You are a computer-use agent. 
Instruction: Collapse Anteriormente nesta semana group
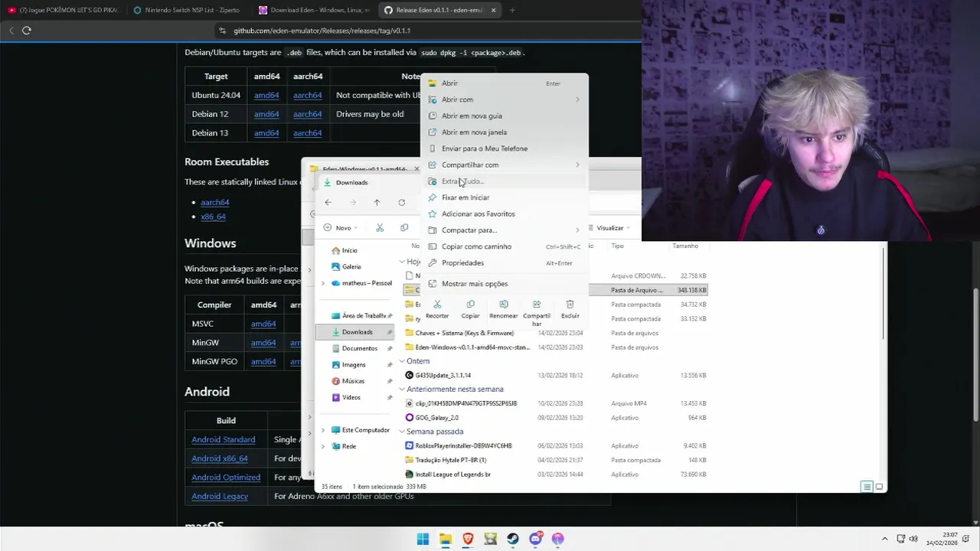(x=402, y=390)
